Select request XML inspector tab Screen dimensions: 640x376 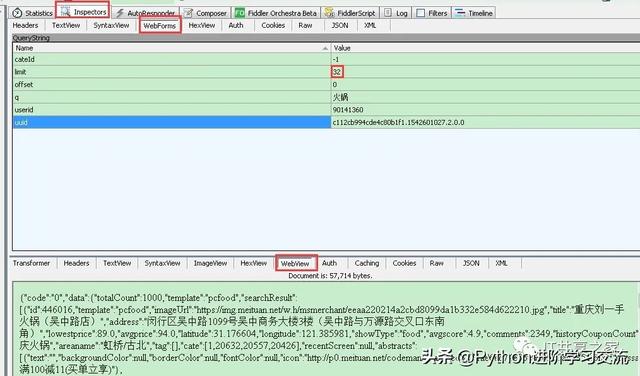(x=370, y=25)
